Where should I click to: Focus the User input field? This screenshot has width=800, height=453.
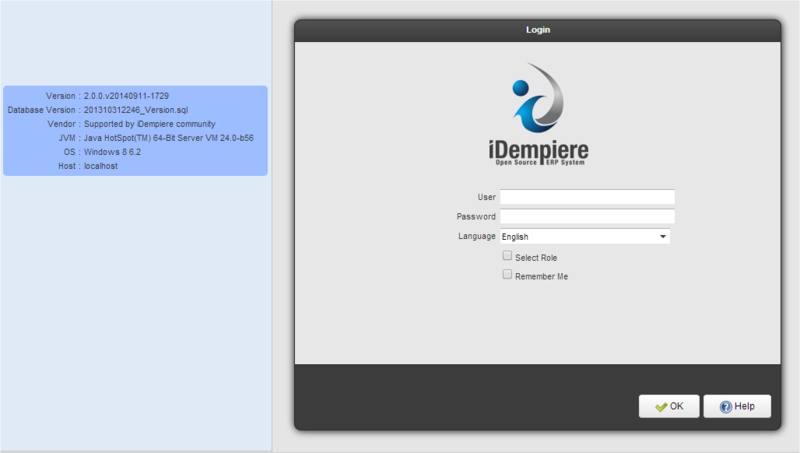[x=587, y=197]
